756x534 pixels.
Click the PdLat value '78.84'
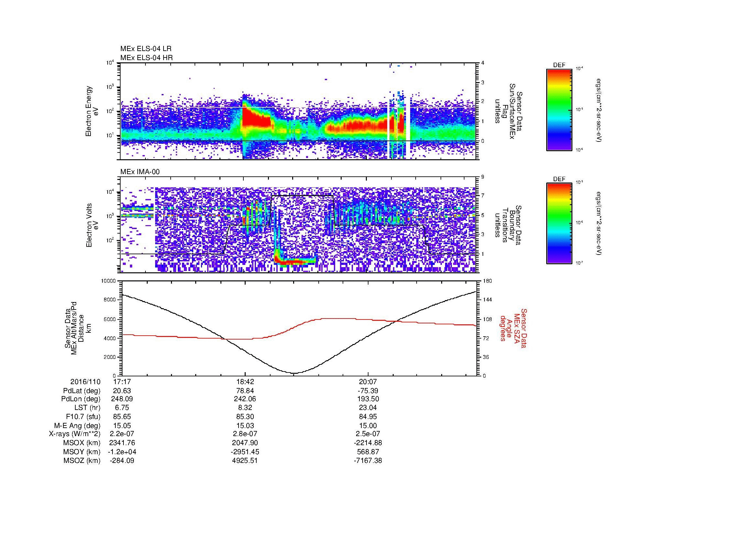tap(245, 391)
